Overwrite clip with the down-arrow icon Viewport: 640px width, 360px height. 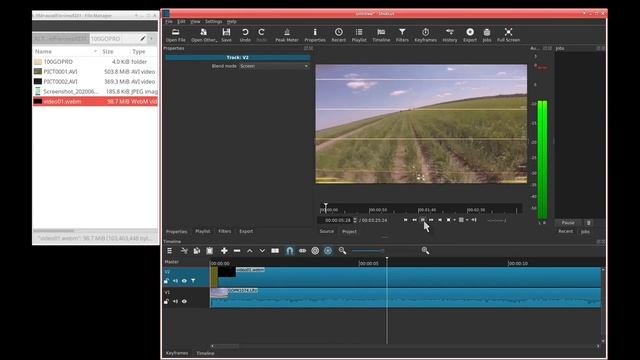(x=262, y=251)
